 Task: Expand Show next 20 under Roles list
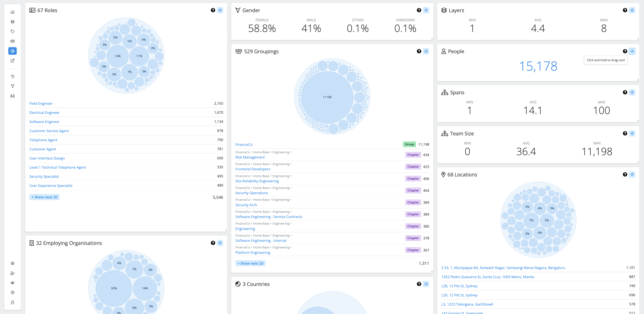pos(44,197)
